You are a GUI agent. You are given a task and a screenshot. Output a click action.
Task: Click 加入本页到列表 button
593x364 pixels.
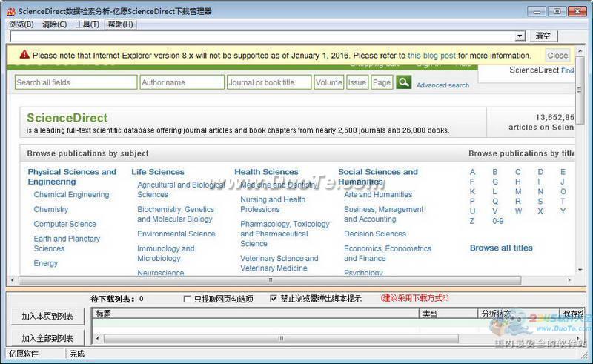pyautogui.click(x=47, y=316)
